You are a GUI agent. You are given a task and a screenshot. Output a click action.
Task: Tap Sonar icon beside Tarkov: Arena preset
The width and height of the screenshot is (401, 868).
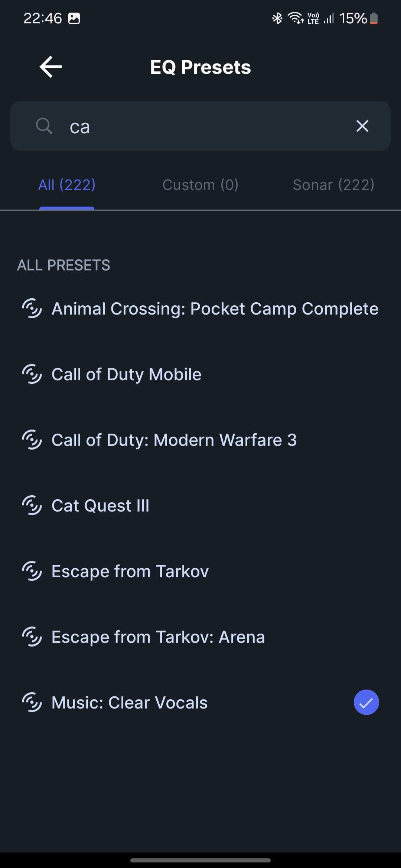(32, 637)
